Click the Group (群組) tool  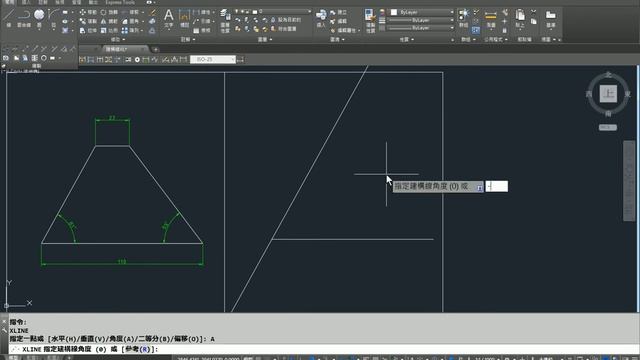coord(464,18)
